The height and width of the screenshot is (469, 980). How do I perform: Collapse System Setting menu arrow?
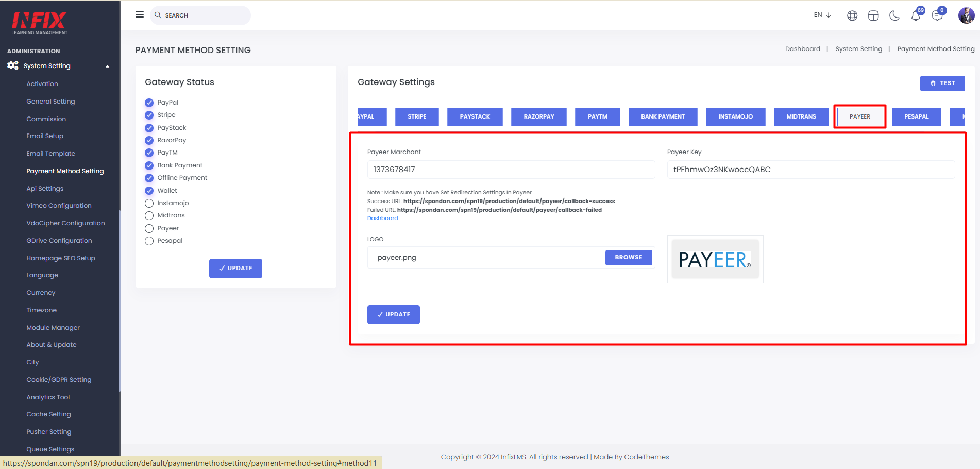pyautogui.click(x=107, y=66)
